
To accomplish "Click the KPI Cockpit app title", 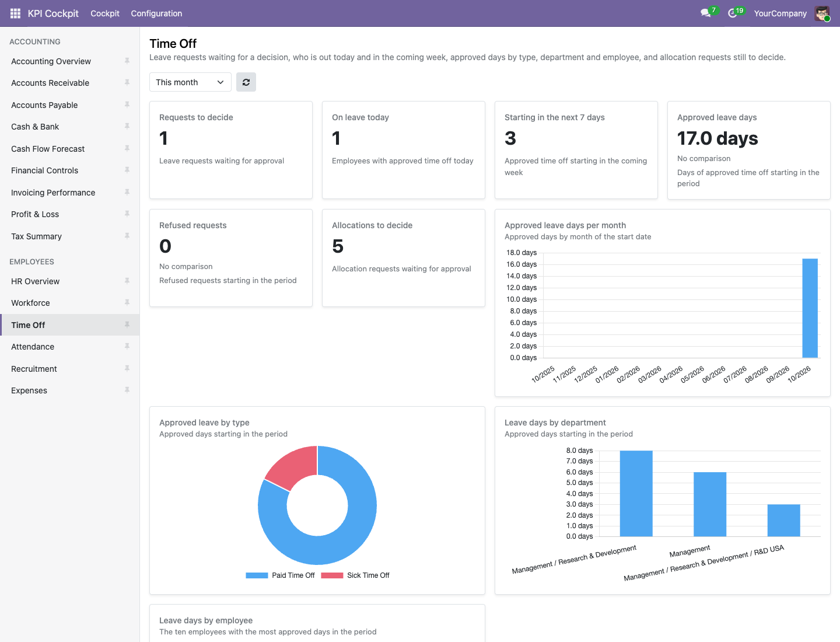I will pos(53,13).
